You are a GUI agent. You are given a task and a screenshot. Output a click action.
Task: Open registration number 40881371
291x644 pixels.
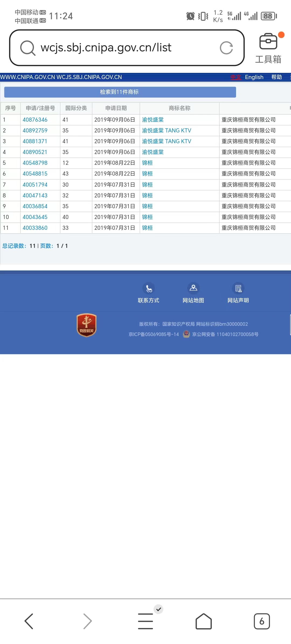(x=35, y=141)
